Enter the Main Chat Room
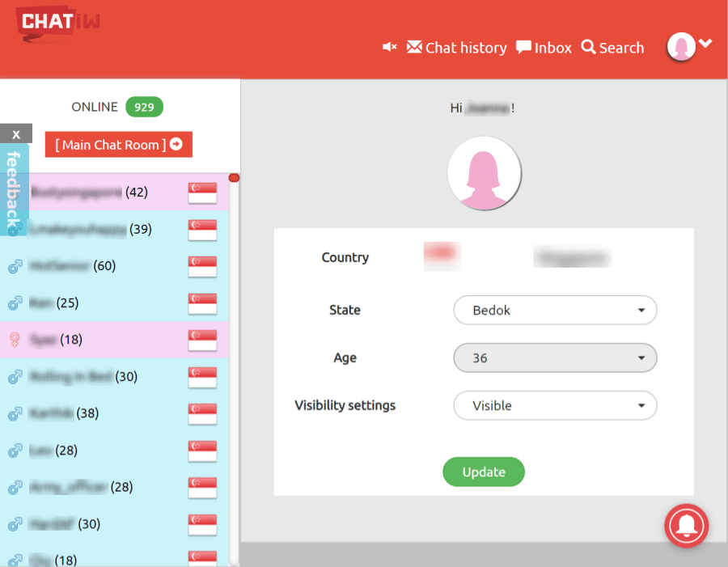The height and width of the screenshot is (567, 728). point(119,145)
